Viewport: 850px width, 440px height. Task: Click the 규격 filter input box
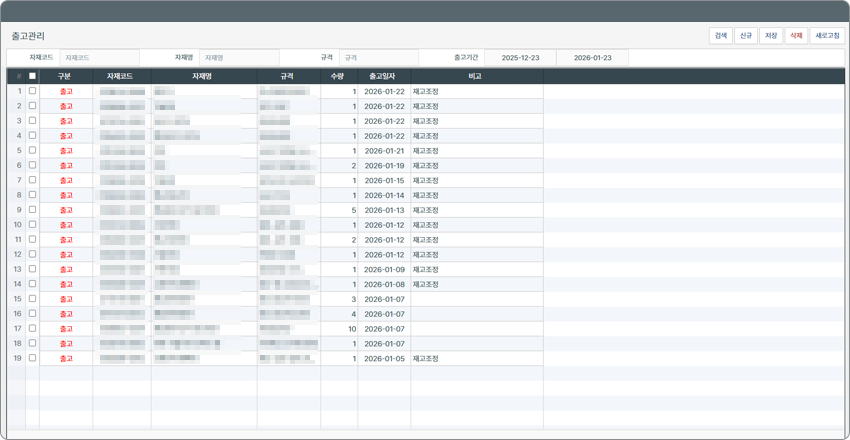[378, 58]
